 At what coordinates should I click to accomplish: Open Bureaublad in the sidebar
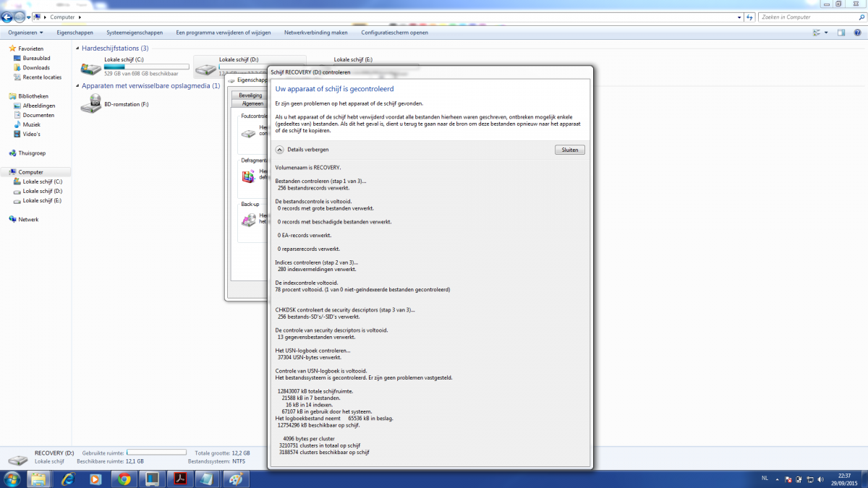[x=37, y=58]
